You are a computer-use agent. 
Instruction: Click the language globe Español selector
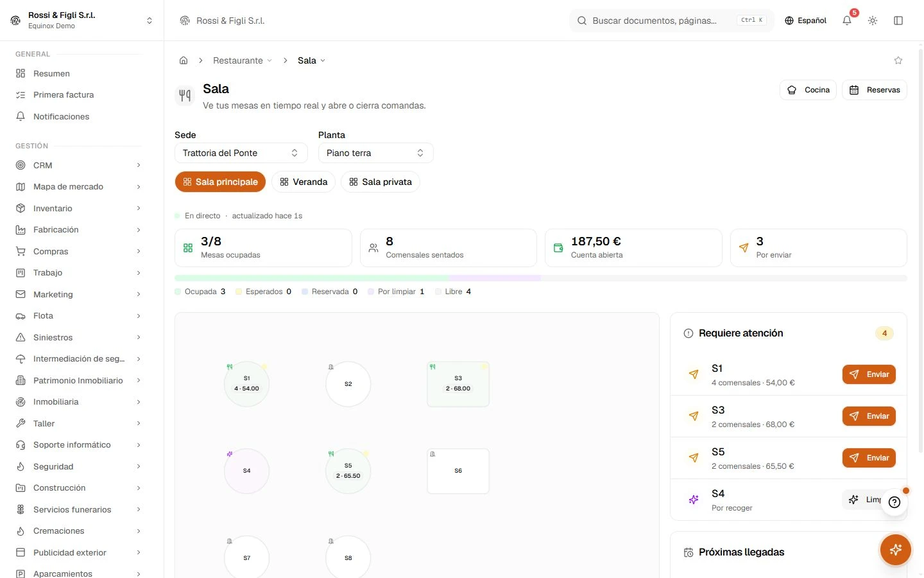(805, 21)
